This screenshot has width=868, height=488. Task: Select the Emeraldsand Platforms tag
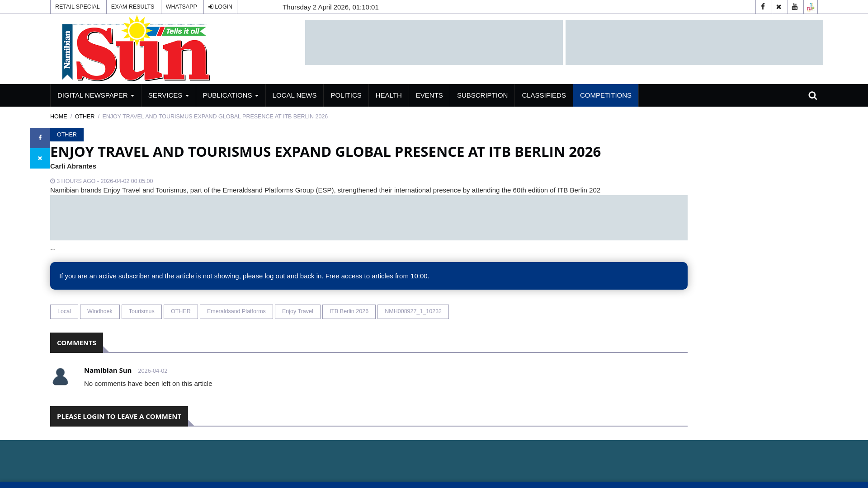[x=236, y=312]
